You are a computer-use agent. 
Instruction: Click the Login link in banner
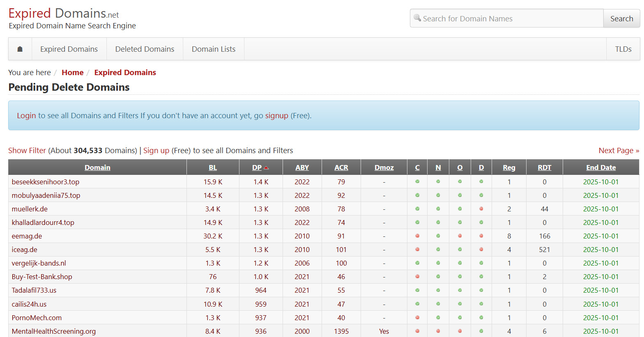click(x=26, y=116)
